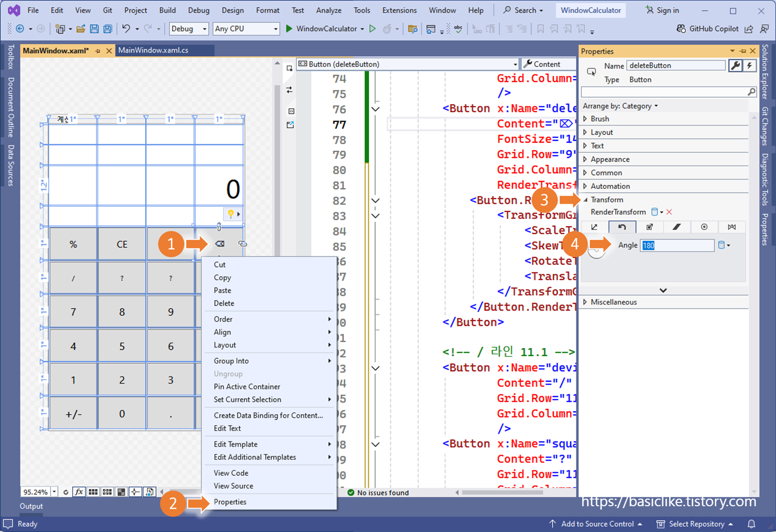Close the MainWindow.xaml tab

(109, 51)
